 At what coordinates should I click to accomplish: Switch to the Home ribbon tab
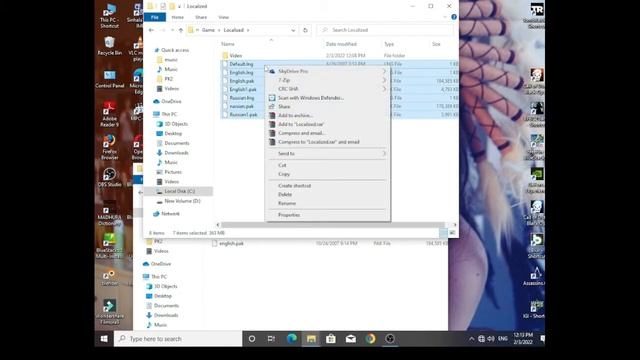178,17
